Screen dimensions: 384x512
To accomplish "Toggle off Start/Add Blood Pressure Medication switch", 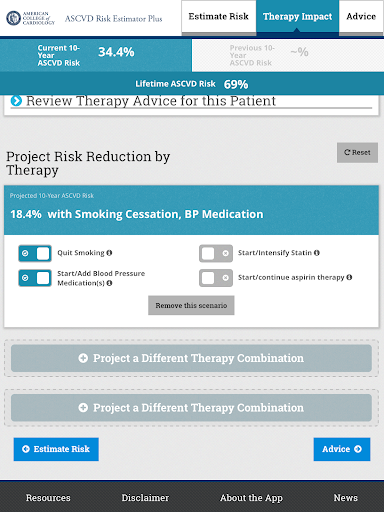I will tap(35, 278).
